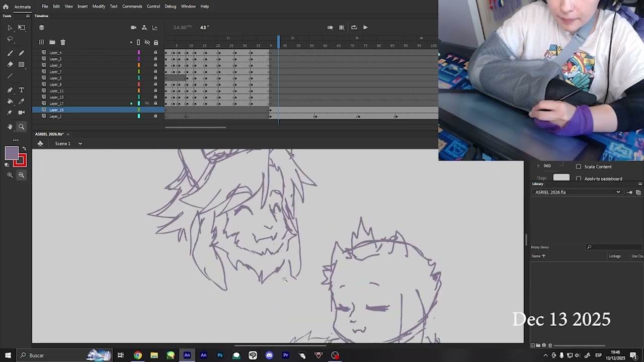The width and height of the screenshot is (644, 362).
Task: Open the Window menu
Action: tap(188, 7)
